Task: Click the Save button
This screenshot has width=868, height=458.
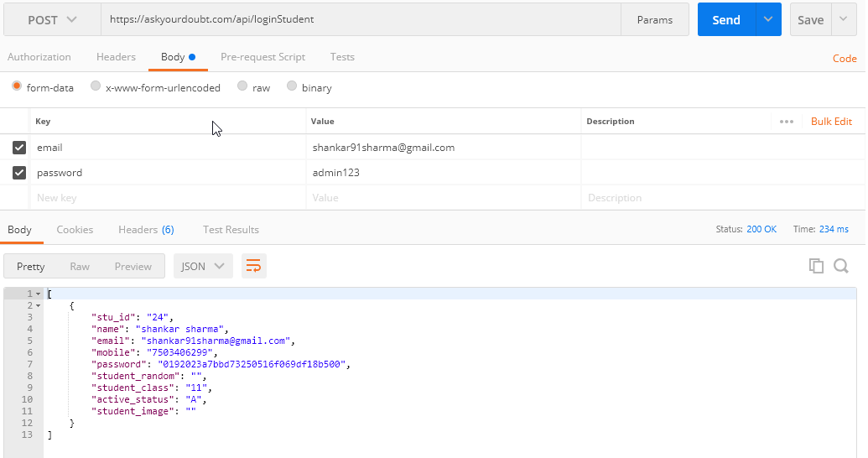Action: click(x=810, y=19)
